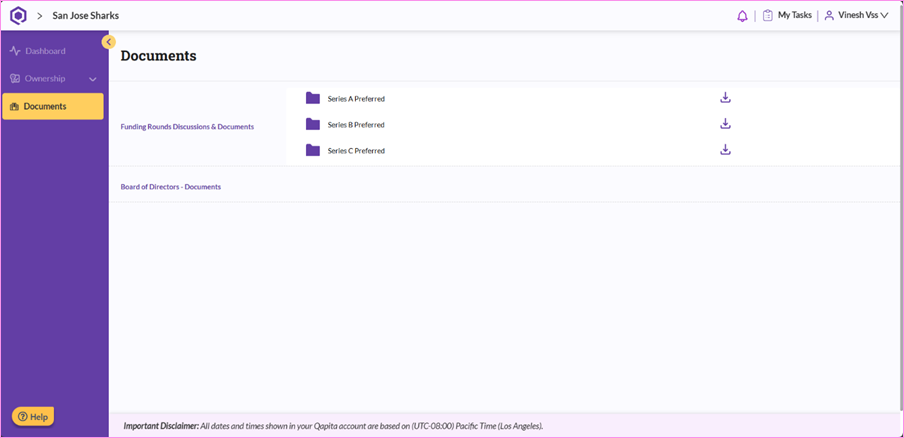Click the Qapita hexagon logo
The image size is (904, 438).
18,16
